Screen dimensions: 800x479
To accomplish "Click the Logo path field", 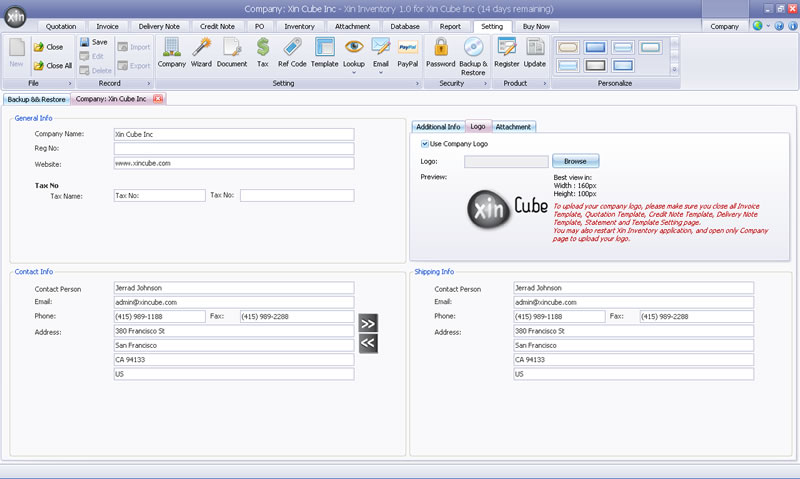I will click(x=506, y=161).
